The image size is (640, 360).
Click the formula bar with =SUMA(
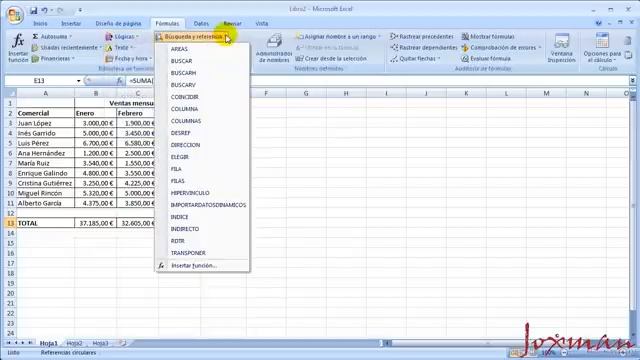click(x=378, y=81)
